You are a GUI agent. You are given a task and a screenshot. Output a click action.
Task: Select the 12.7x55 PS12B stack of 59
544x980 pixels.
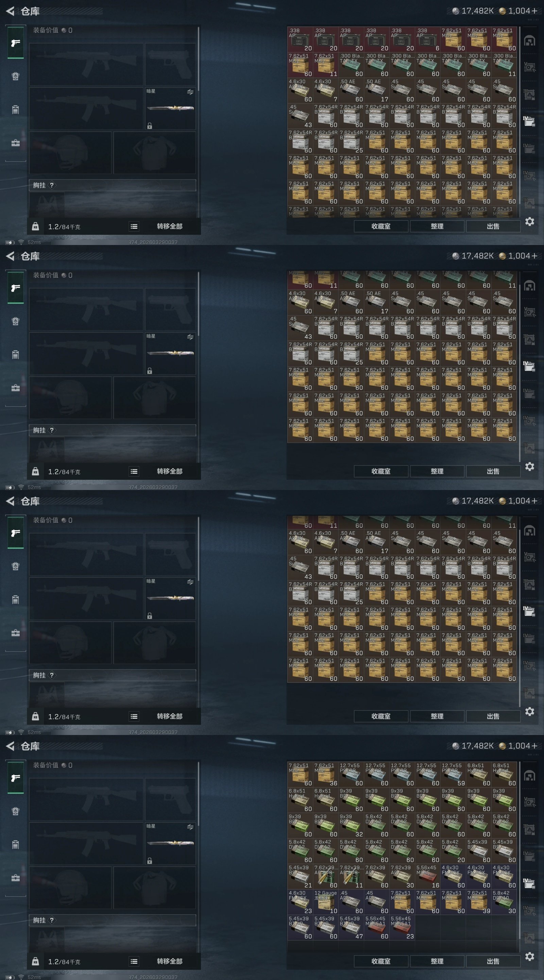coord(453,774)
